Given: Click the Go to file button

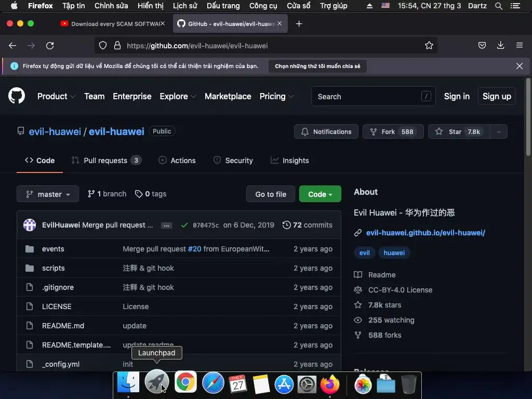Looking at the screenshot, I should (271, 194).
